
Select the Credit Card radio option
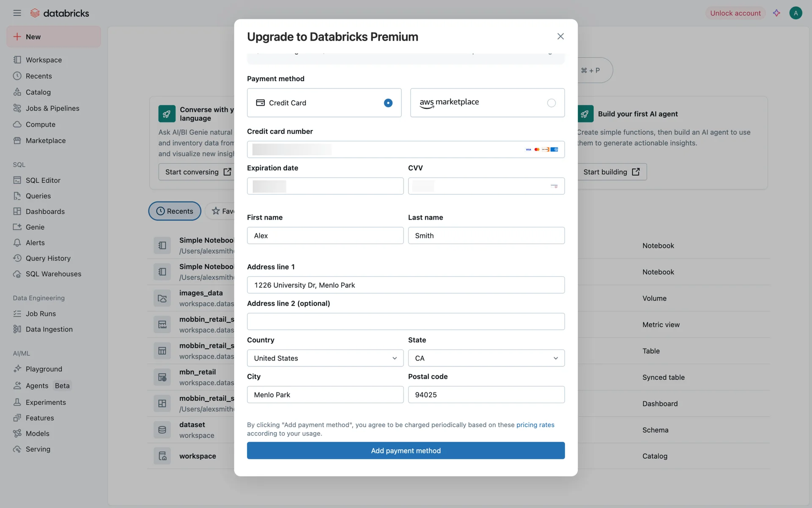[388, 103]
